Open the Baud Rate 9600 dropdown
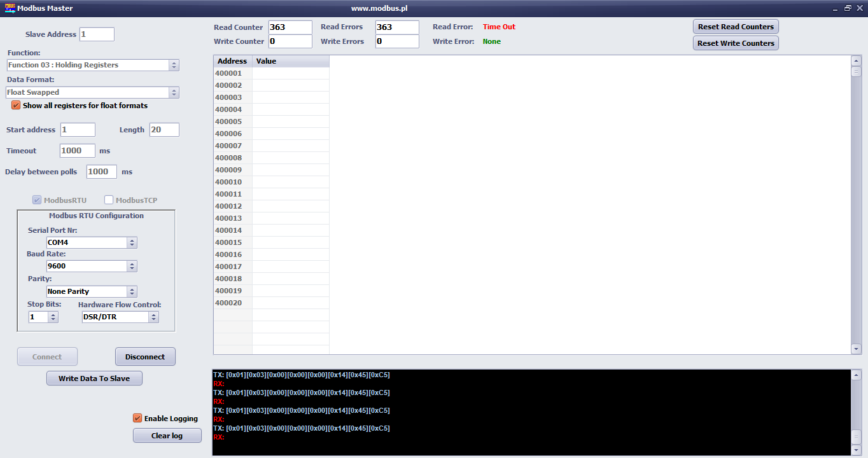 click(92, 266)
